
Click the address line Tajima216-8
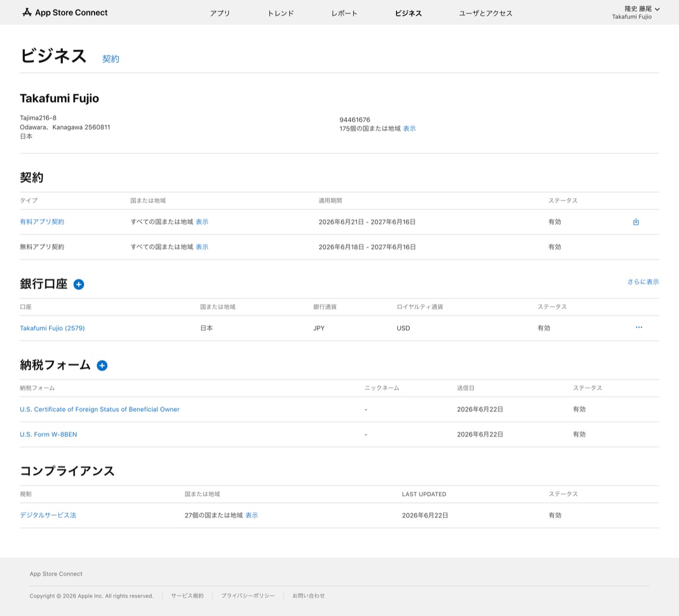(38, 118)
